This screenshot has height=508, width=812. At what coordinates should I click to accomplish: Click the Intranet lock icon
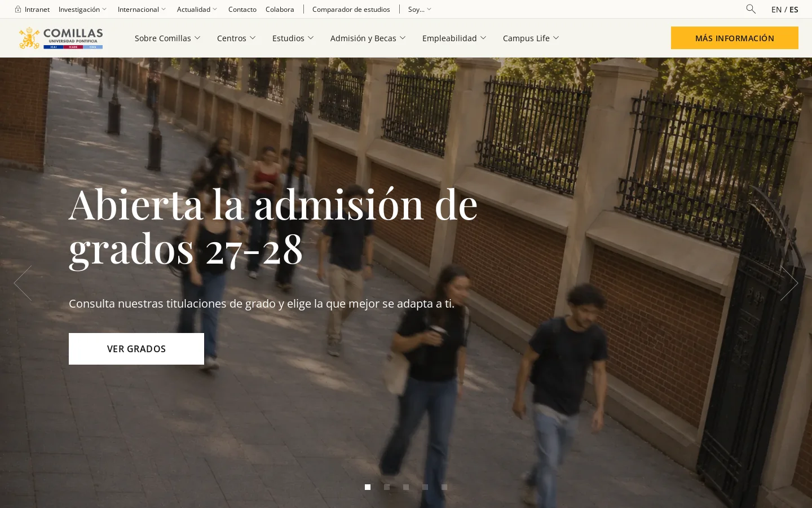tap(18, 9)
